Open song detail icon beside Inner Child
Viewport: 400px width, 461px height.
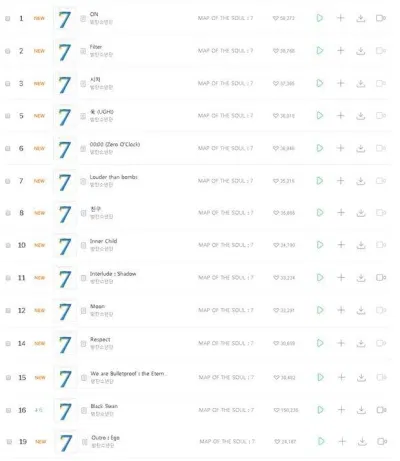83,245
